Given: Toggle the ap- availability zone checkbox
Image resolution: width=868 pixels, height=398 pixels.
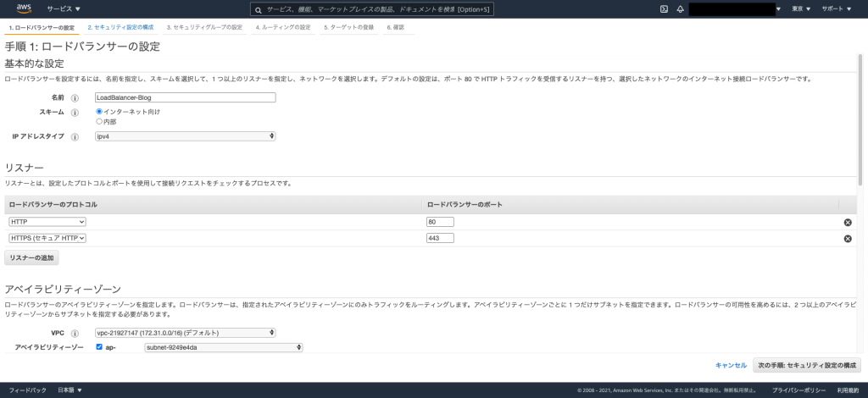Looking at the screenshot, I should click(x=99, y=347).
